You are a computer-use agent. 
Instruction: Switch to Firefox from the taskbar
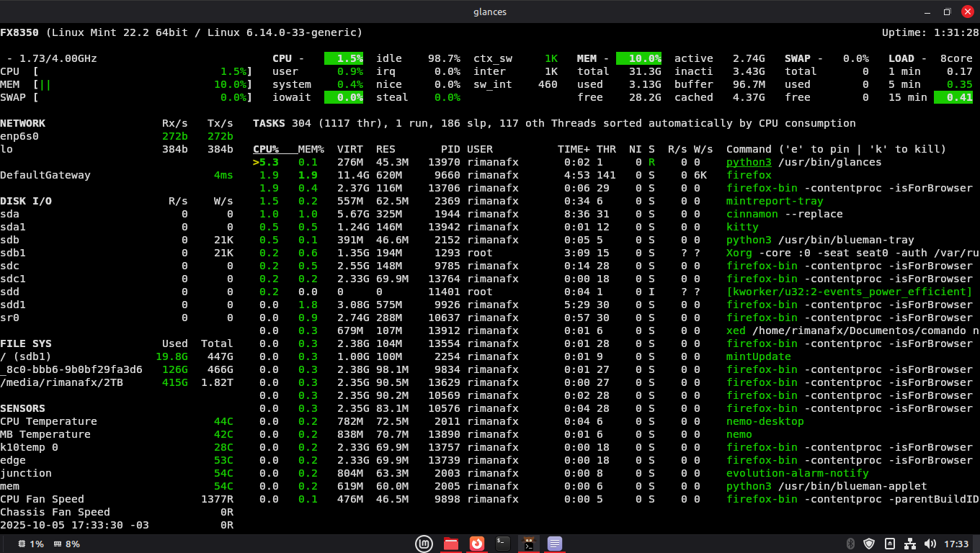(477, 544)
